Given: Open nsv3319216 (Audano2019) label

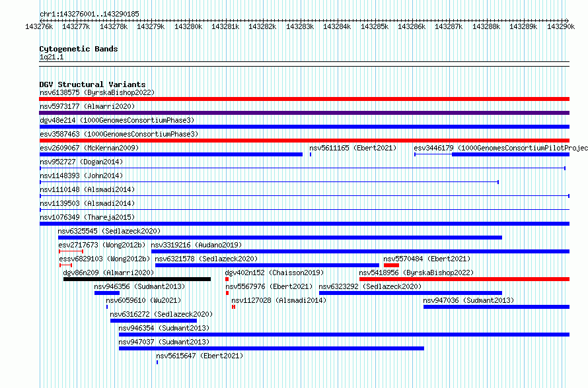Looking at the screenshot, I should click(196, 245).
